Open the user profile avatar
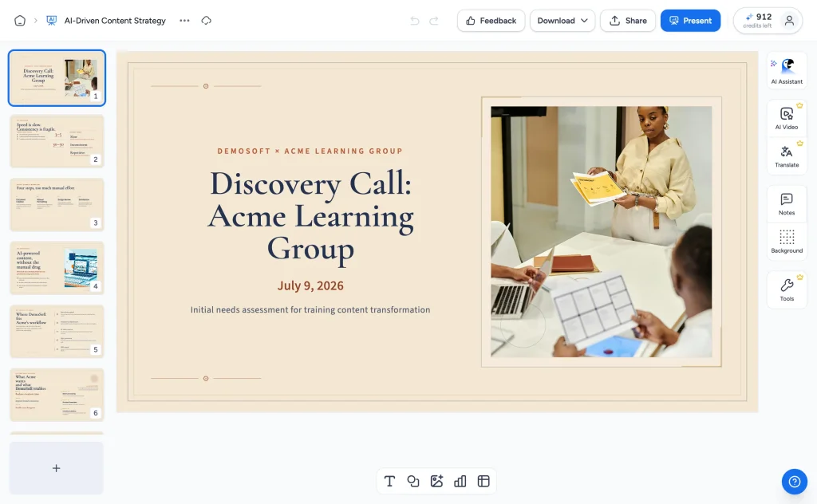The image size is (817, 504). tap(789, 21)
